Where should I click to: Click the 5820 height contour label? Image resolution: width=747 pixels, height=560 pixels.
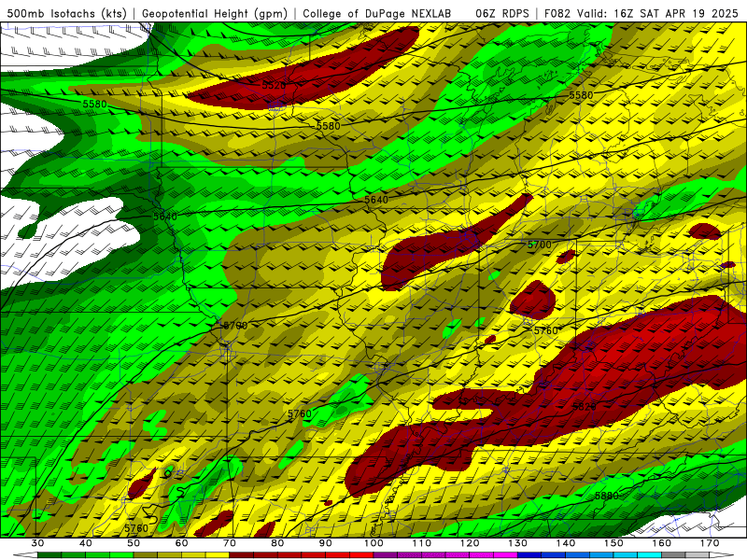click(585, 406)
